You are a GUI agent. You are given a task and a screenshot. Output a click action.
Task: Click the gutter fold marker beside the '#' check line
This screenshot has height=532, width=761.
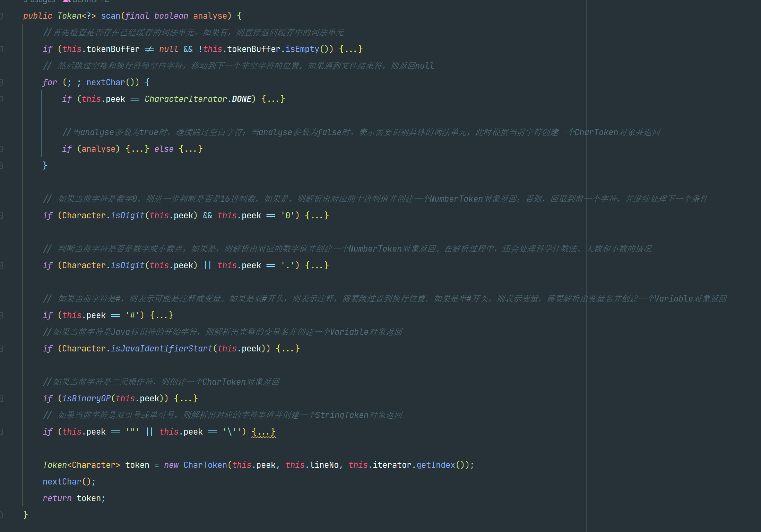click(2, 315)
